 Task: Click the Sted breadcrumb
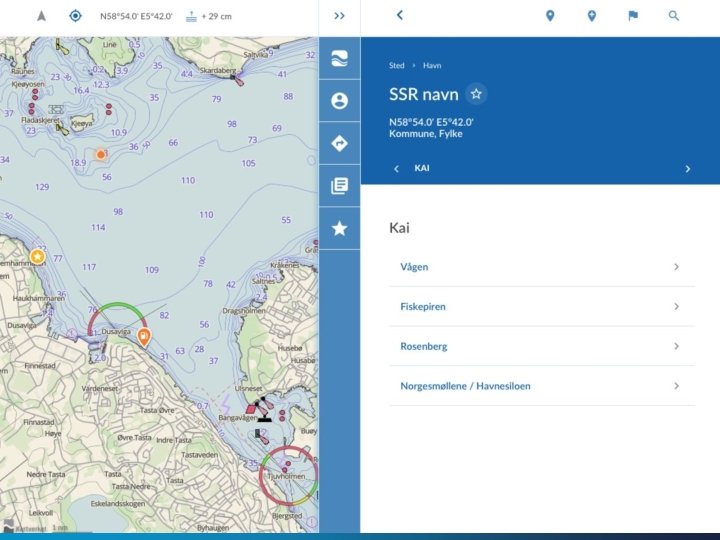[x=397, y=66]
